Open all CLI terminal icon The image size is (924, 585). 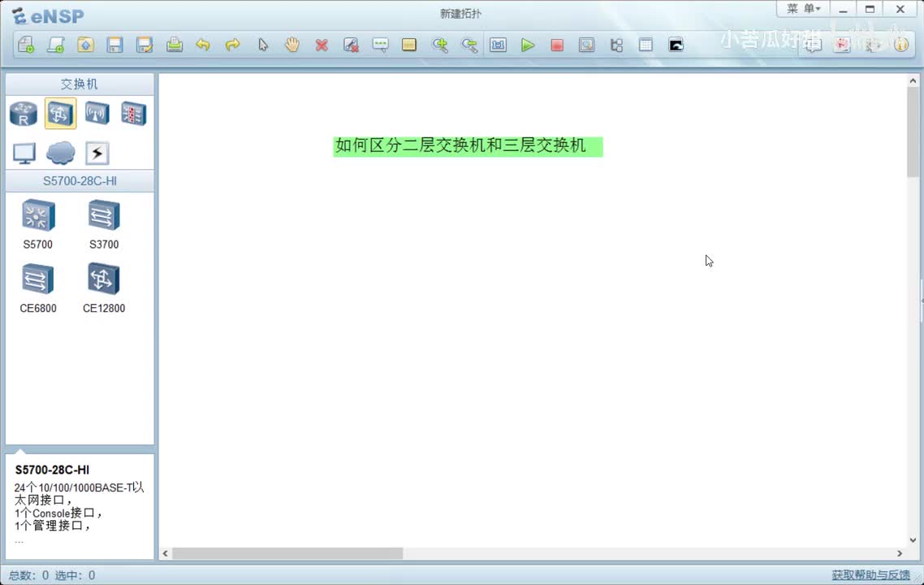[676, 45]
